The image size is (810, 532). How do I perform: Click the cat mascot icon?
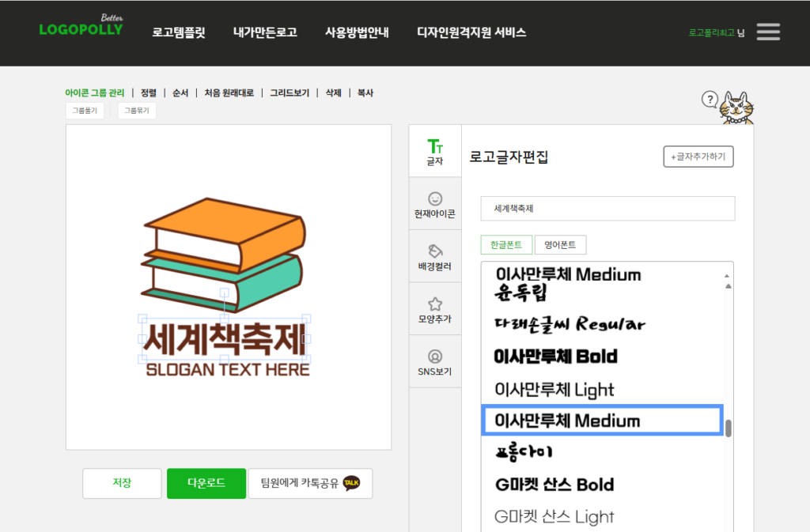(737, 108)
